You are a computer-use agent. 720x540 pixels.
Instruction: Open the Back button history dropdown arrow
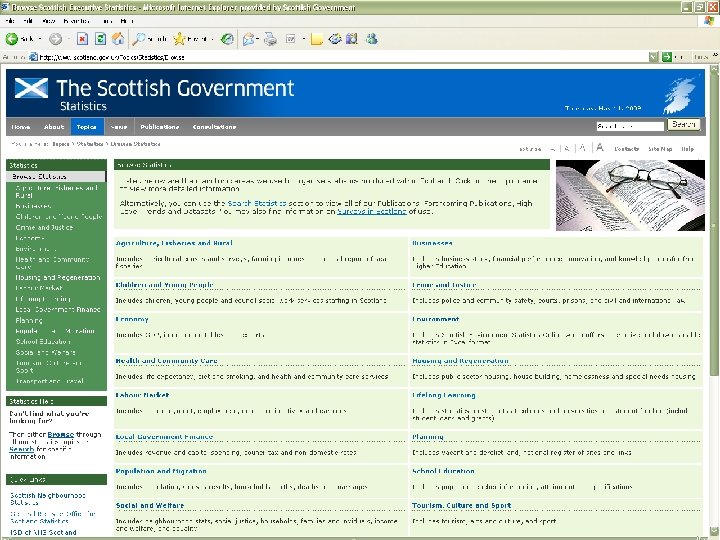pyautogui.click(x=40, y=39)
